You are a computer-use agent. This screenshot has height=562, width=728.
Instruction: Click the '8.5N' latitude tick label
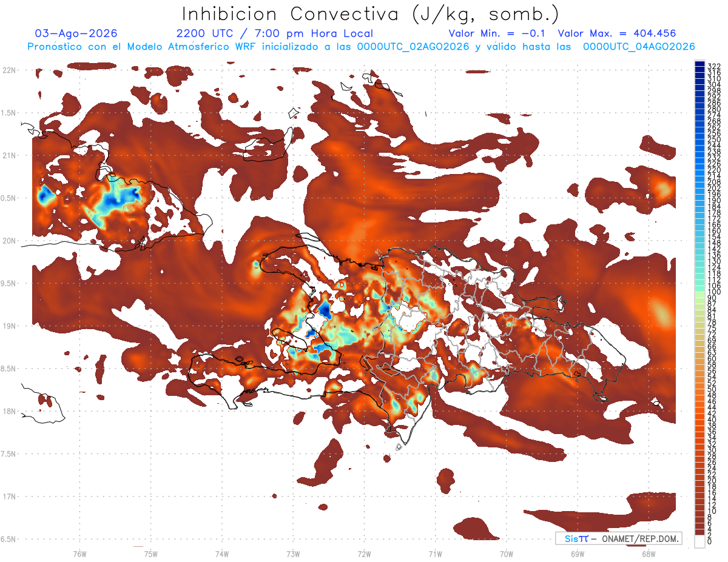click(x=8, y=369)
